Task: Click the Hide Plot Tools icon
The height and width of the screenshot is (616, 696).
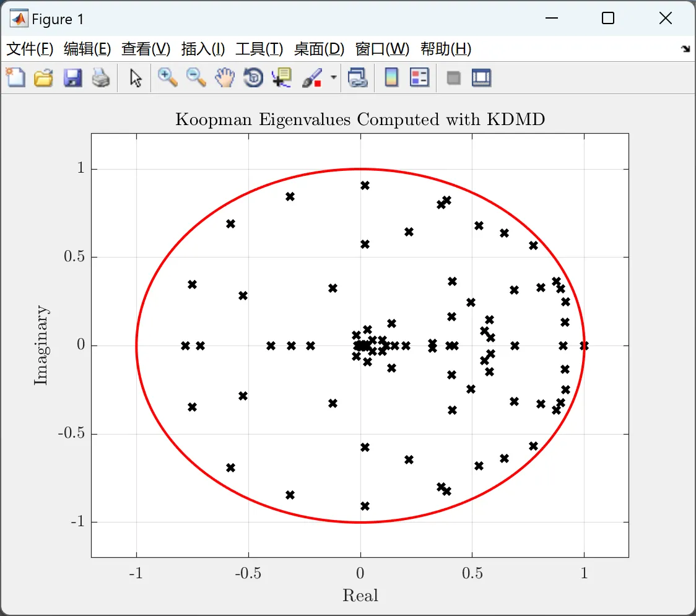Action: [453, 78]
